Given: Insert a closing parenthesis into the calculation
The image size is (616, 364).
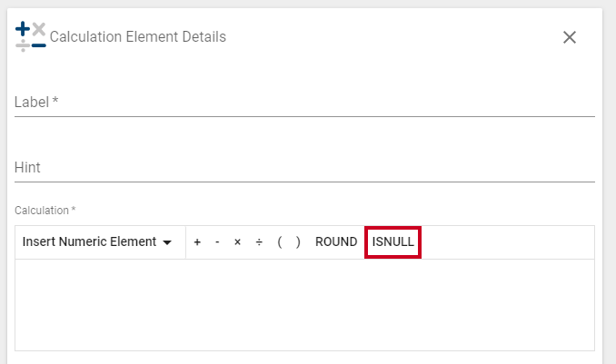Looking at the screenshot, I should (298, 241).
